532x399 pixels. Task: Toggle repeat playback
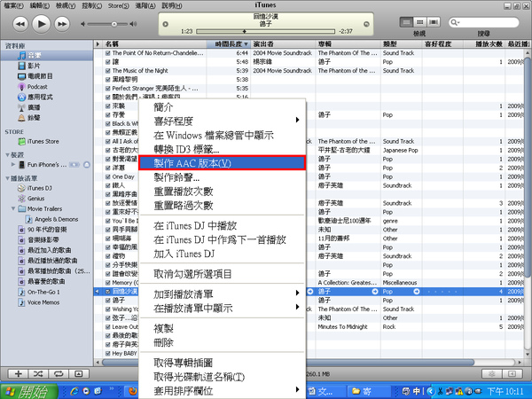[59, 374]
